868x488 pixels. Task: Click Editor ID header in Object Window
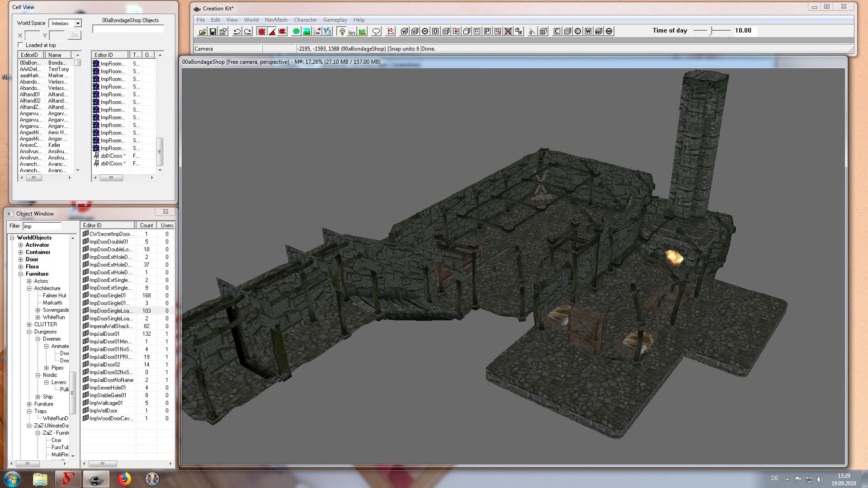[108, 225]
